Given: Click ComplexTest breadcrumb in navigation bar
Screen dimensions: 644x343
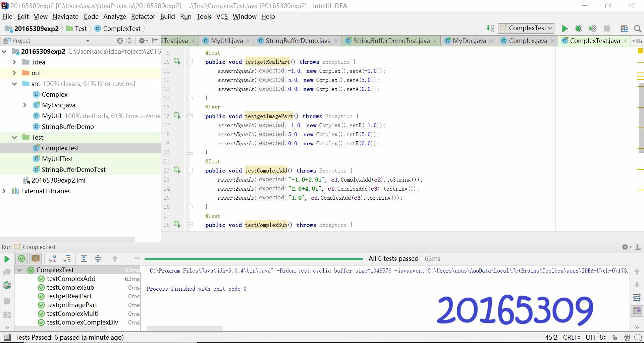Looking at the screenshot, I should coord(118,29).
